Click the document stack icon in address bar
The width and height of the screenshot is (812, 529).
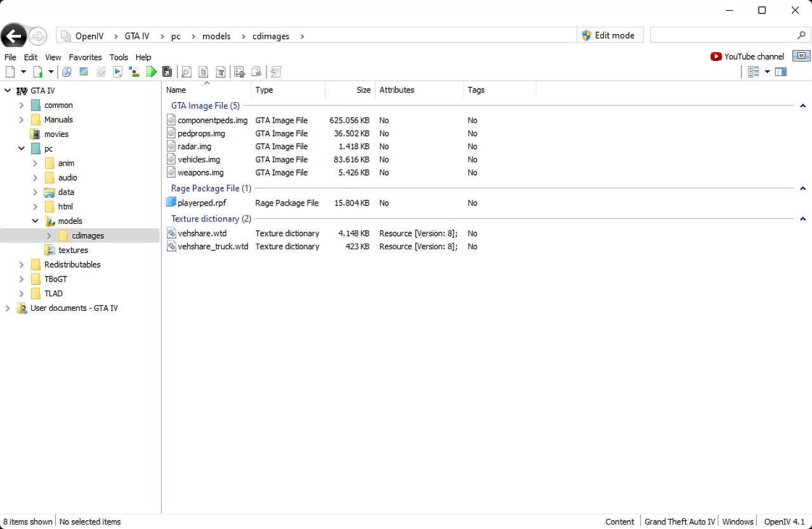66,36
